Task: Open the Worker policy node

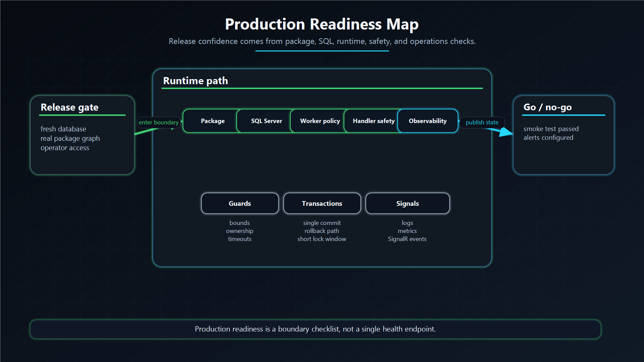Action: click(320, 121)
